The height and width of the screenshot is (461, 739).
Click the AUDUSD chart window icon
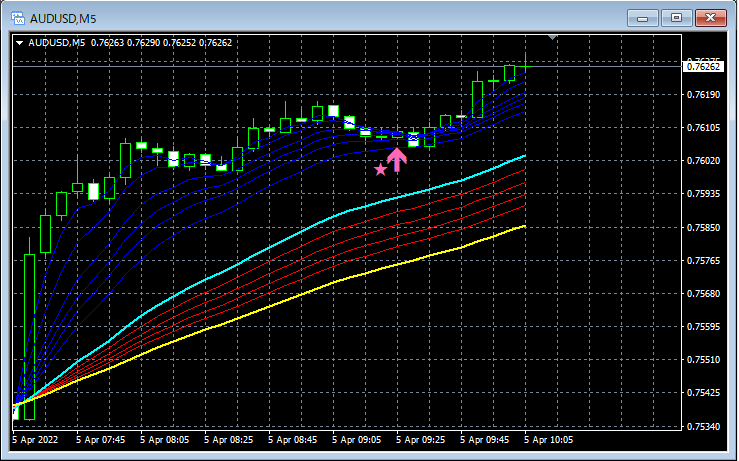18,18
